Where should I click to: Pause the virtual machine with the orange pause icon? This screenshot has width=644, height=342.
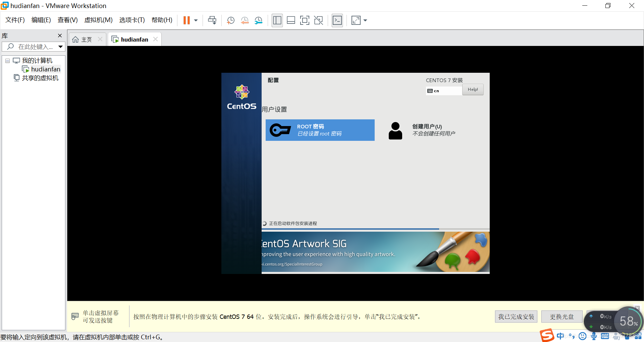186,20
